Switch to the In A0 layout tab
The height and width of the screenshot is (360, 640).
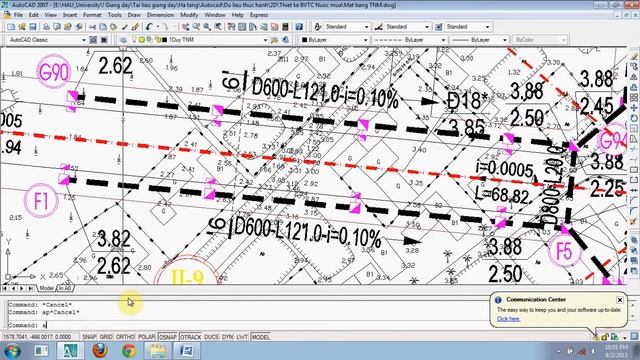(65, 288)
